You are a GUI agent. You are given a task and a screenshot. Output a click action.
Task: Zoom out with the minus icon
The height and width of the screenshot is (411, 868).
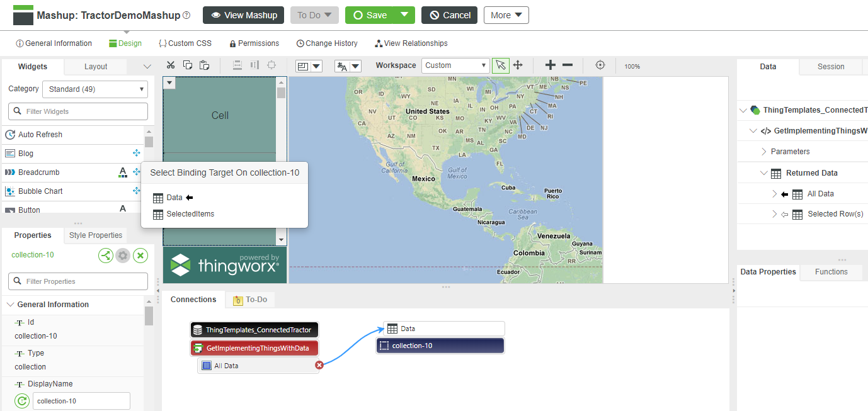pos(567,65)
